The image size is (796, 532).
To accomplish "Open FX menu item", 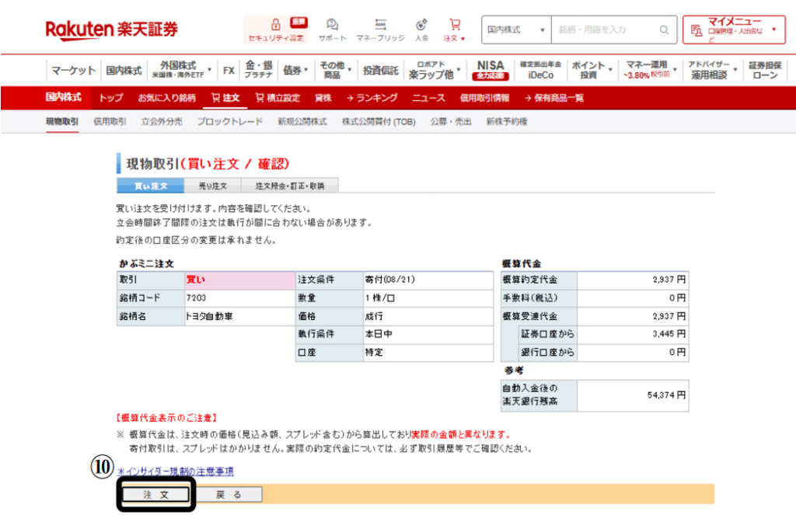I will pos(229,71).
